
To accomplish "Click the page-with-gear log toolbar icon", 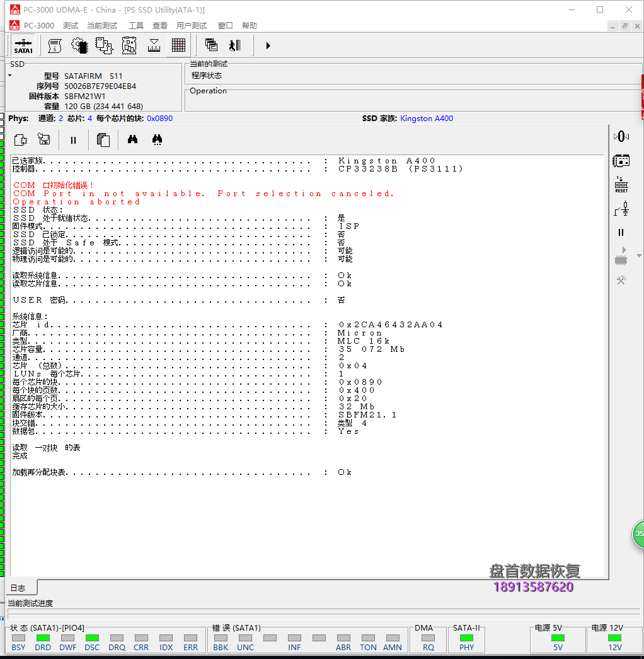I will click(x=21, y=139).
